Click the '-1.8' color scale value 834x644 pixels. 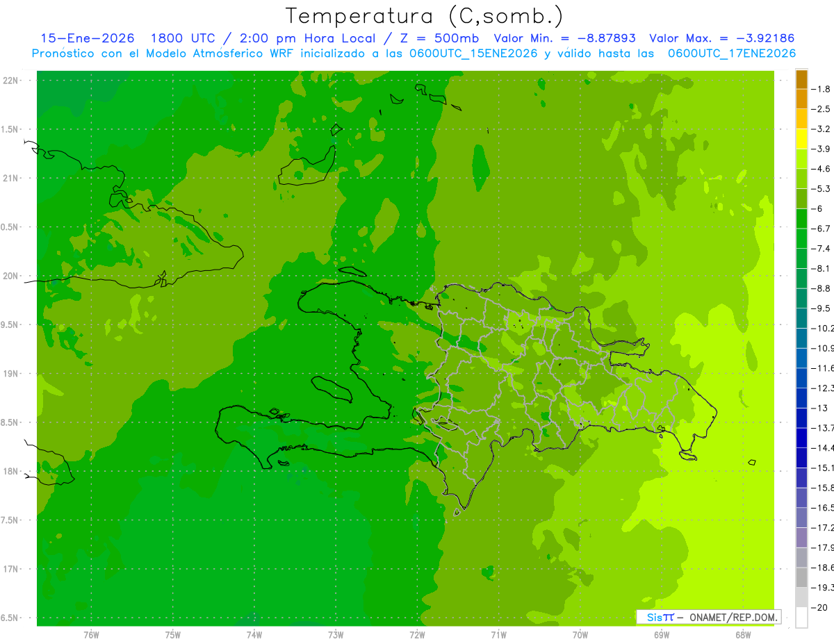822,89
